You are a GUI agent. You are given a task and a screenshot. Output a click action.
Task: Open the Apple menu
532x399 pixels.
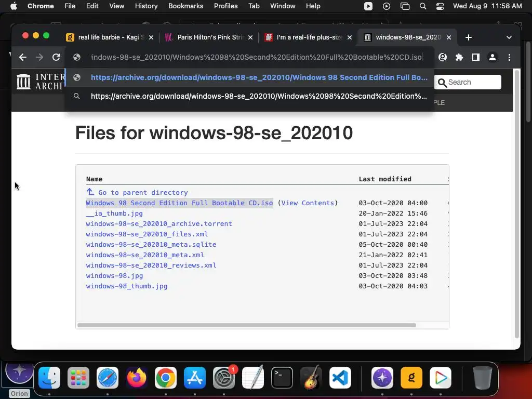coord(14,6)
